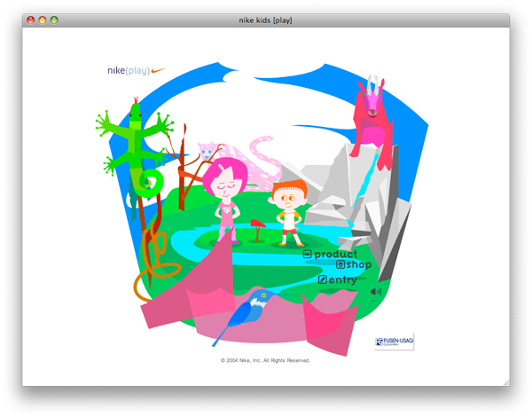The width and height of the screenshot is (532, 417).
Task: Click the orange-haired boy character
Action: coord(288,213)
